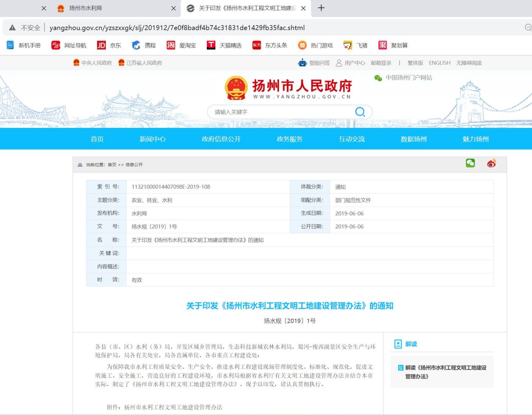Open a new browser tab
The width and height of the screenshot is (532, 415).
(321, 8)
